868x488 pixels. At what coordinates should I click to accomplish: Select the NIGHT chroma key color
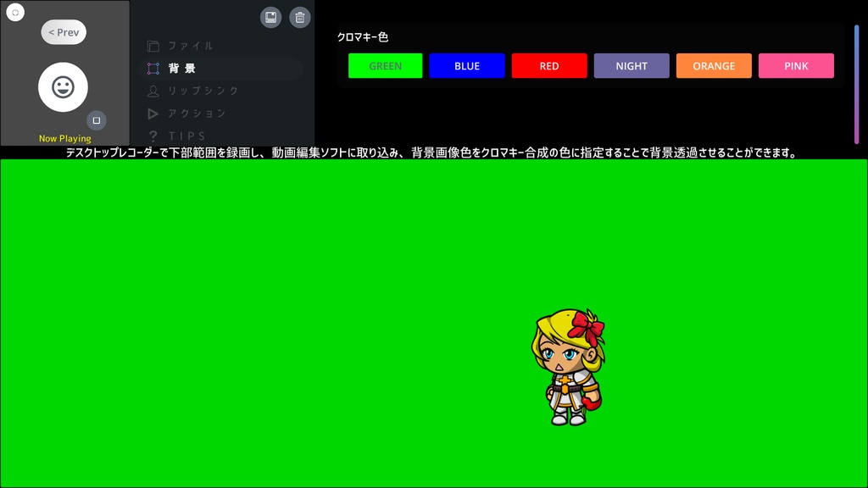(x=632, y=65)
